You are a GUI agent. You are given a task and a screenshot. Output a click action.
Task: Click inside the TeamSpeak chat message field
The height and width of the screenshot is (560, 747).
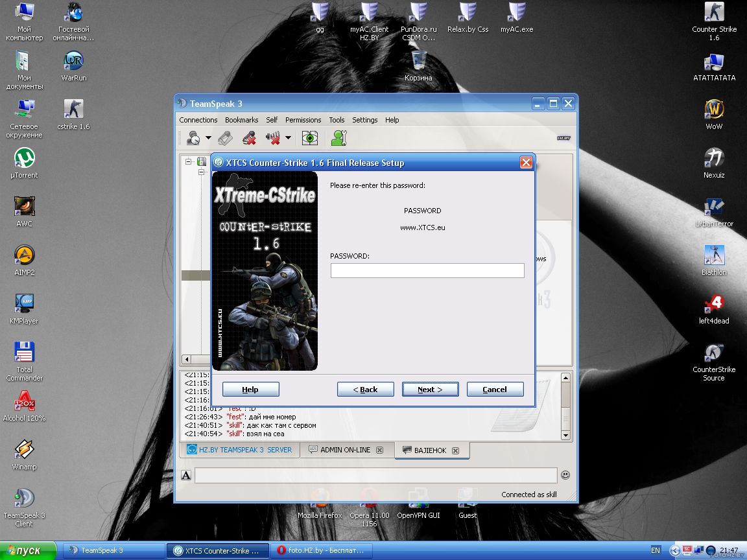376,475
